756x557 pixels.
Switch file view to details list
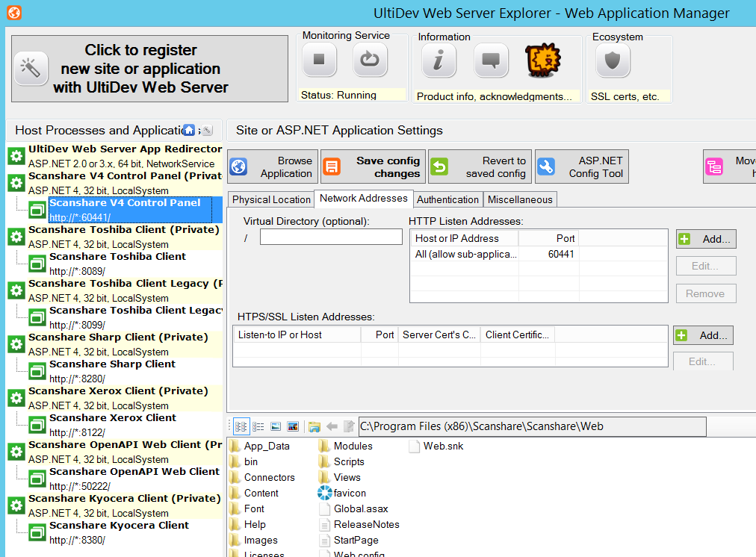[258, 426]
